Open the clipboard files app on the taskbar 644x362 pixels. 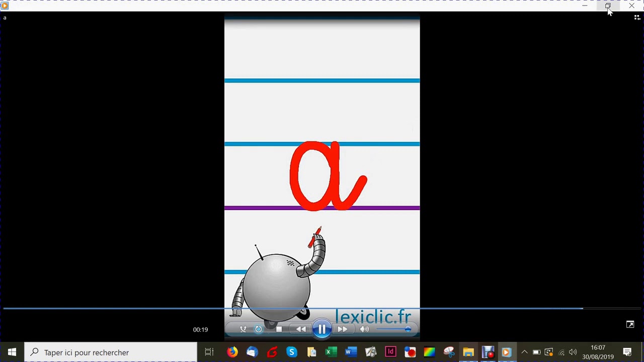click(x=311, y=352)
